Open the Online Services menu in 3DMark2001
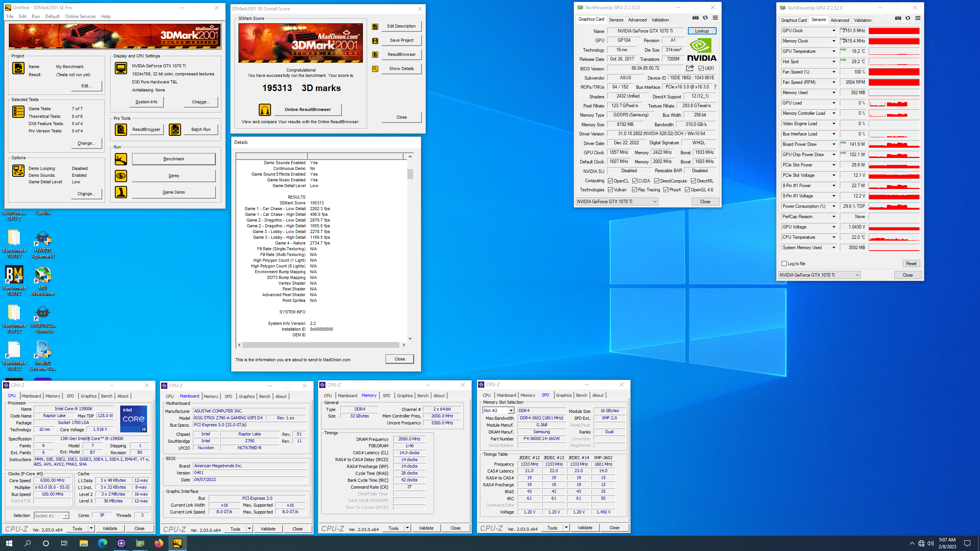The image size is (980, 551). [80, 16]
